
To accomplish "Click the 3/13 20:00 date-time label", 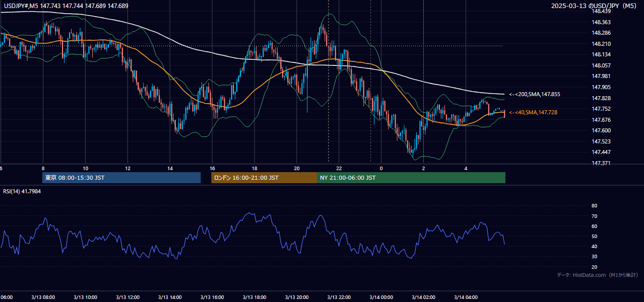I will (x=297, y=297).
